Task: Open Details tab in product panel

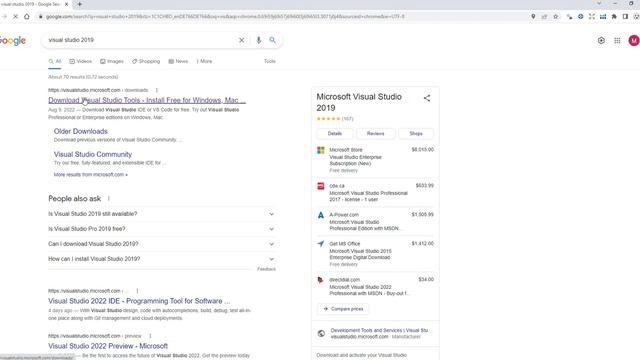Action: 335,133
